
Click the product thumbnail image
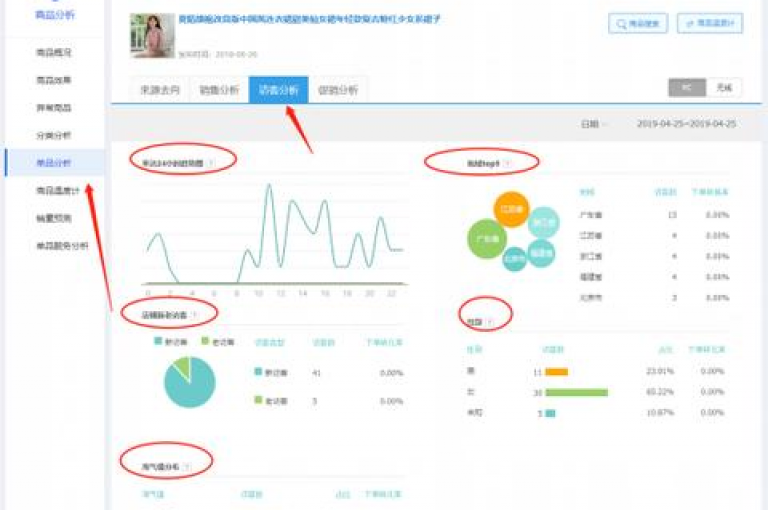tap(152, 36)
